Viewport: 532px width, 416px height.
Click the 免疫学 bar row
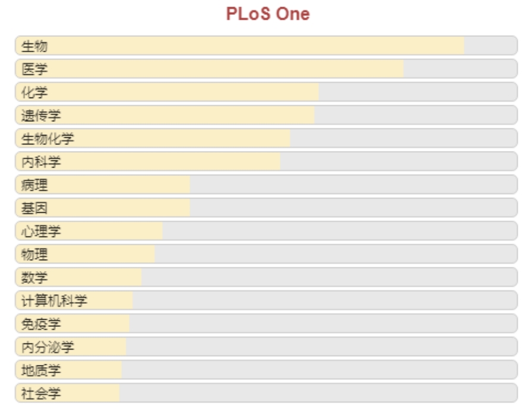[267, 324]
